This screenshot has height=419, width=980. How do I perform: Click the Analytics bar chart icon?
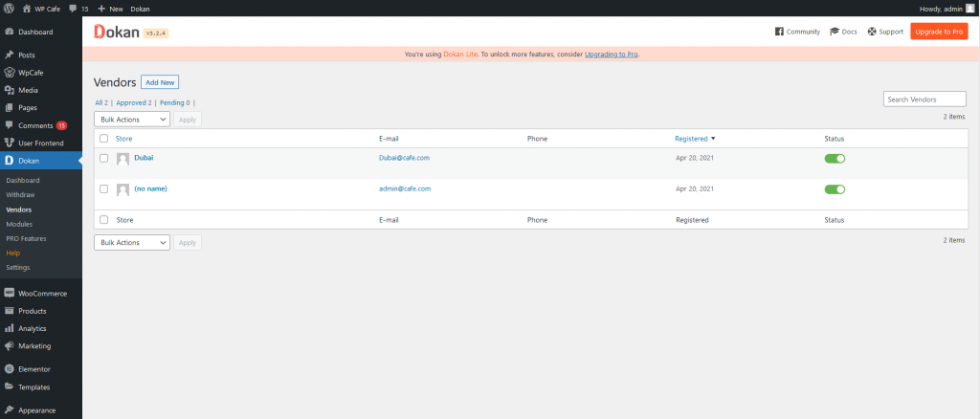10,328
